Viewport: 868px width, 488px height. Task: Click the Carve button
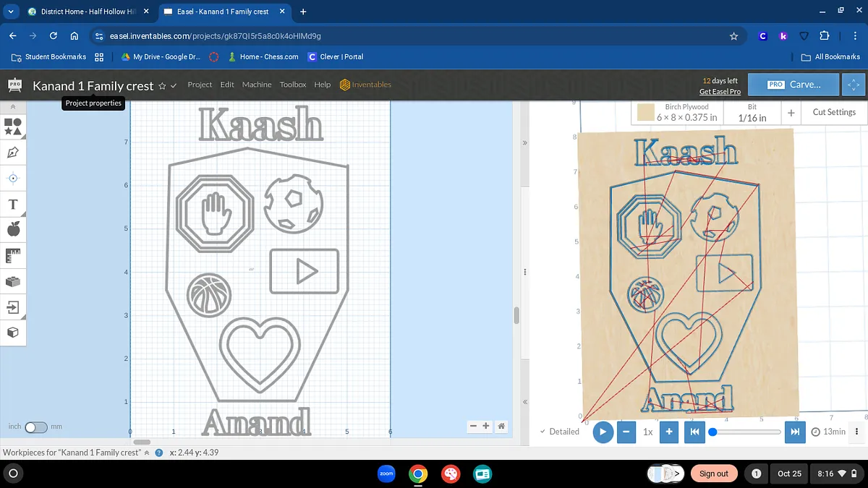(x=793, y=85)
